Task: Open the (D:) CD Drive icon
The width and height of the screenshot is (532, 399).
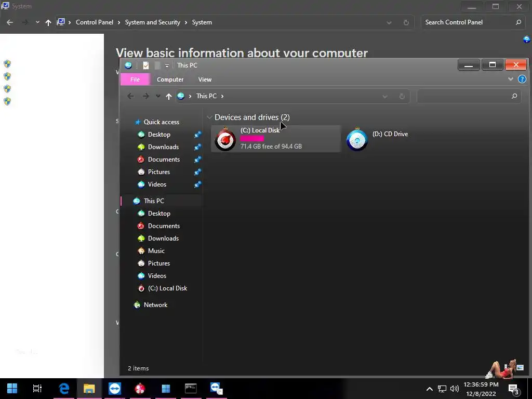Action: [x=357, y=139]
